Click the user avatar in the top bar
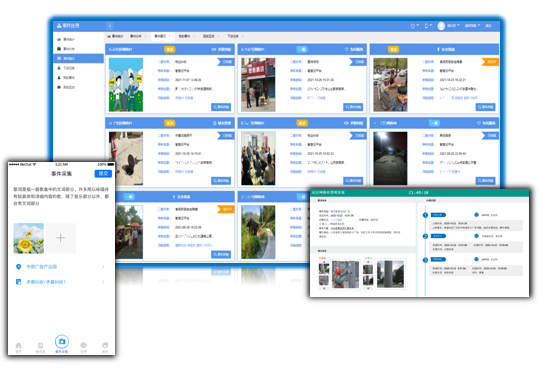The image size is (538, 374). coord(441,26)
